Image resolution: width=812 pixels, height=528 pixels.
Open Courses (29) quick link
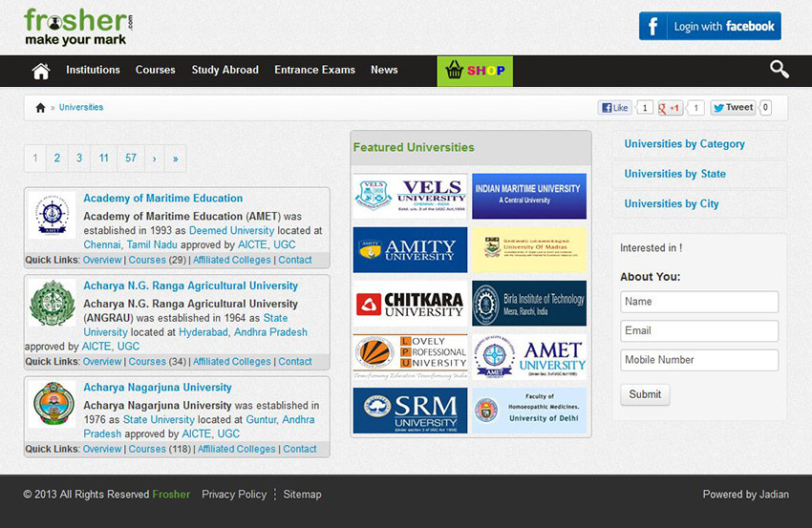157,260
